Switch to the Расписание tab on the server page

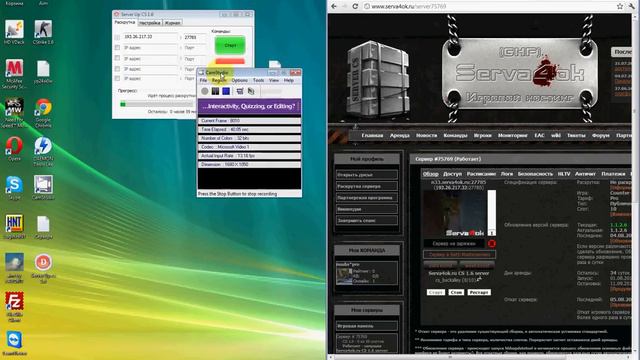(x=481, y=173)
